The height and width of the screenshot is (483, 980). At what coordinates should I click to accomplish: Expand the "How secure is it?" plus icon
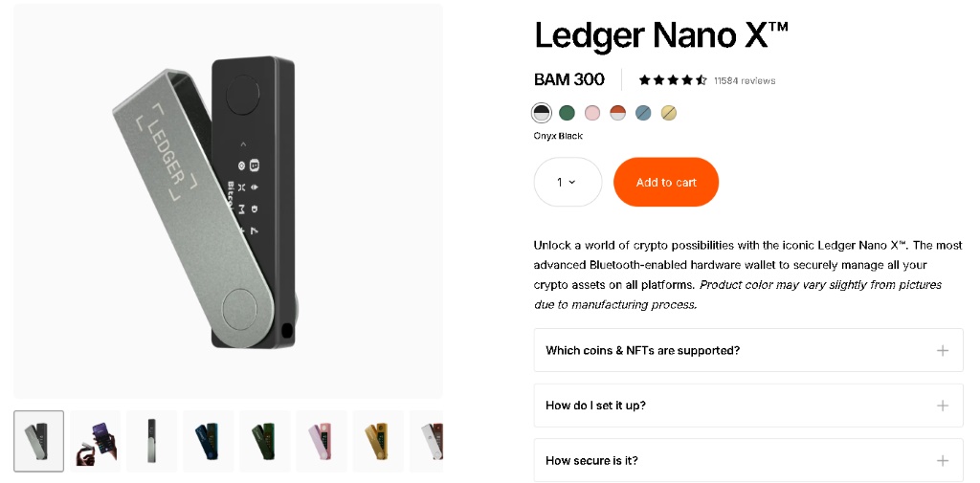(x=943, y=461)
